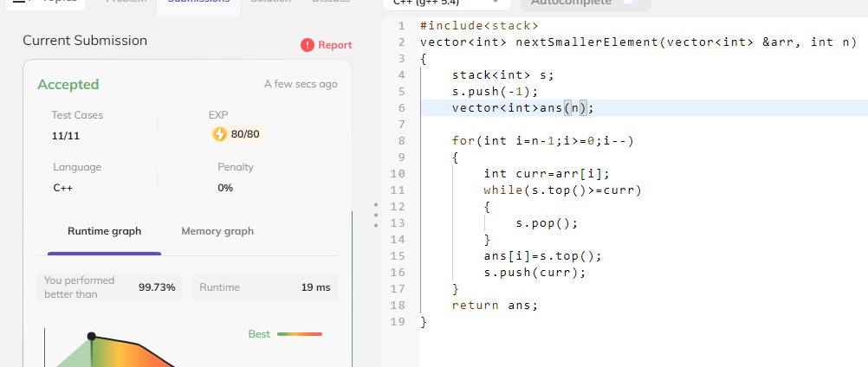Viewport: 868px width, 367px height.
Task: Click the s.push(curr); code line
Action: (x=534, y=273)
